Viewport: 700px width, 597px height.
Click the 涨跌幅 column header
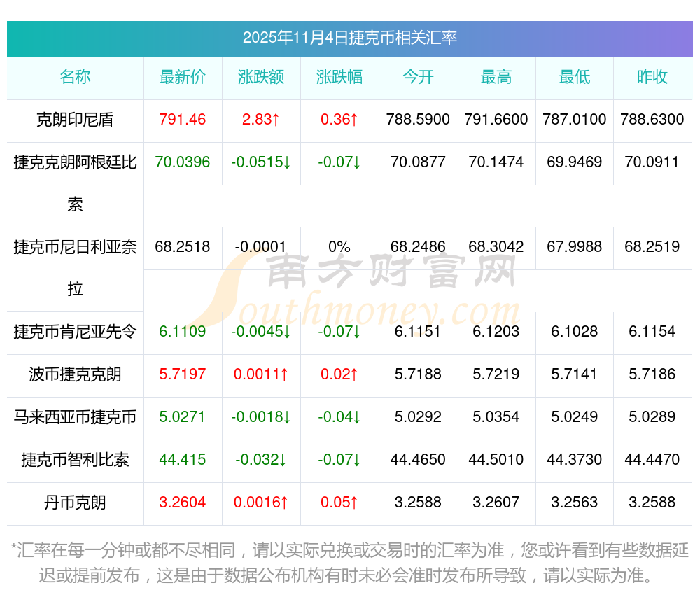(339, 78)
